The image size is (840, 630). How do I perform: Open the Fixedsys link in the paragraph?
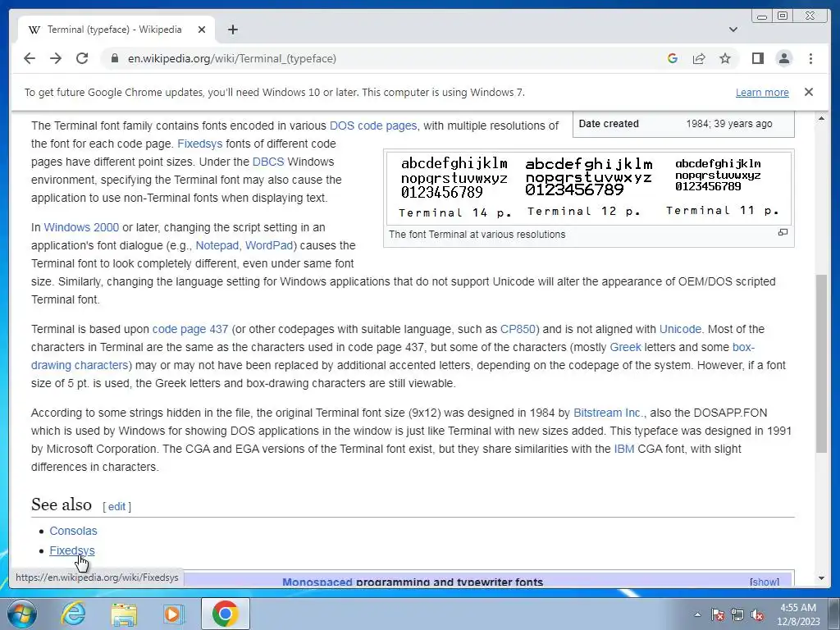click(200, 144)
